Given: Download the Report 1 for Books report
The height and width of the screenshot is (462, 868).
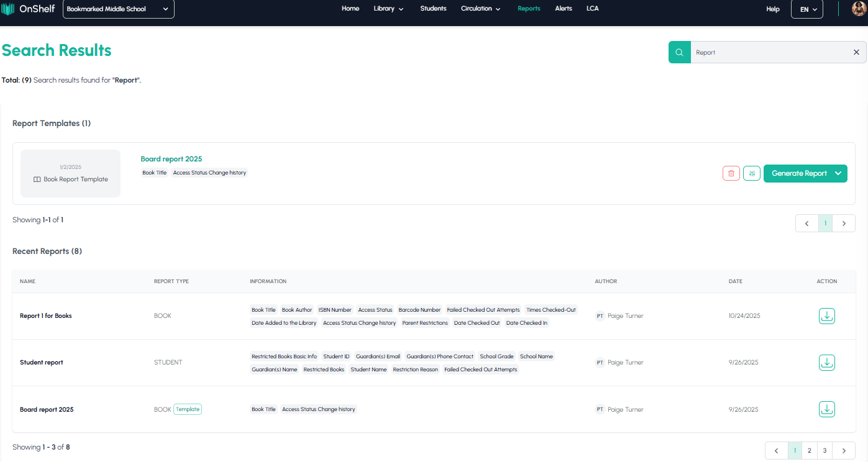Looking at the screenshot, I should (x=826, y=316).
